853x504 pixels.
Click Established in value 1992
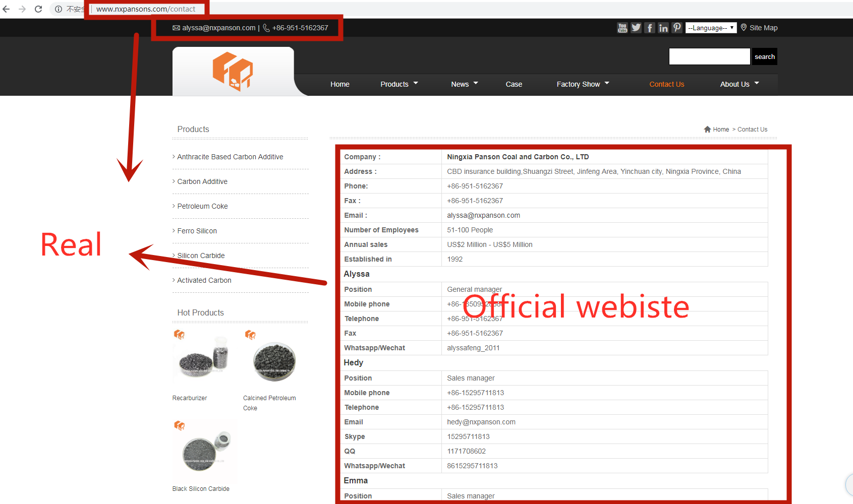coord(455,259)
